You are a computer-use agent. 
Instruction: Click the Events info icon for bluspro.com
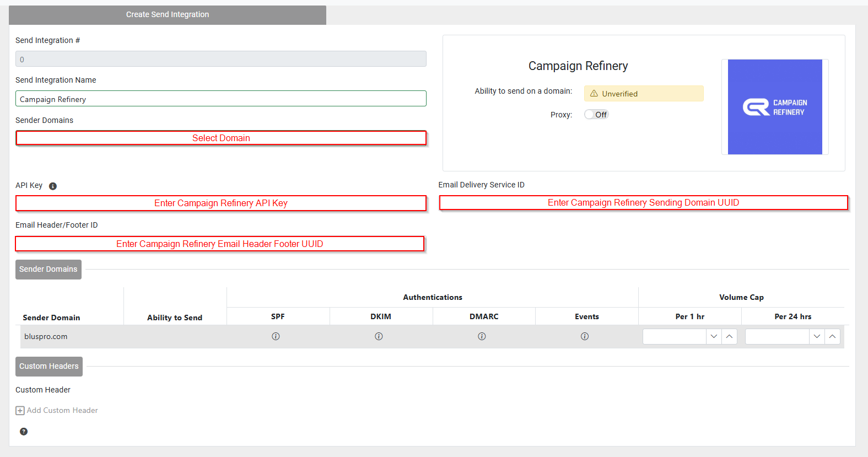(585, 336)
